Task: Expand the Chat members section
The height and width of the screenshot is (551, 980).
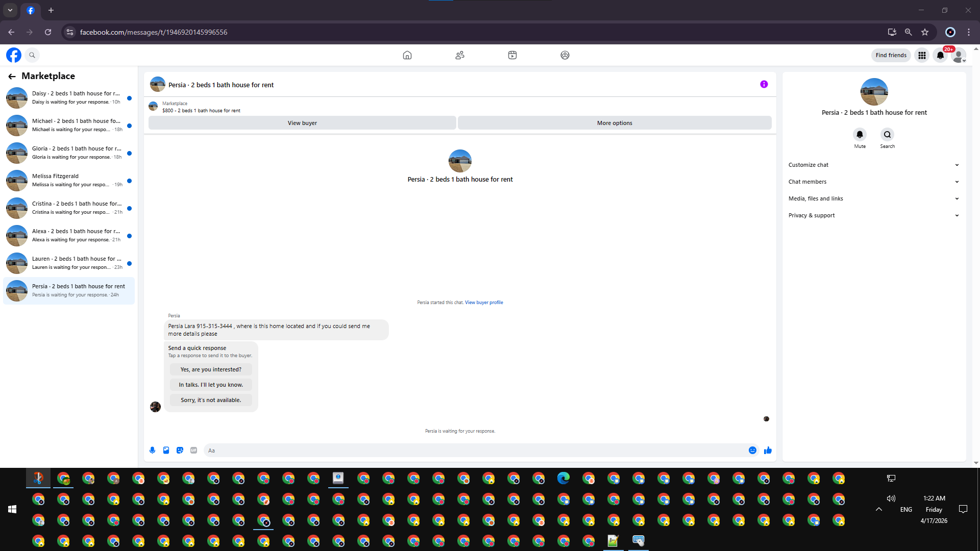Action: click(x=874, y=182)
